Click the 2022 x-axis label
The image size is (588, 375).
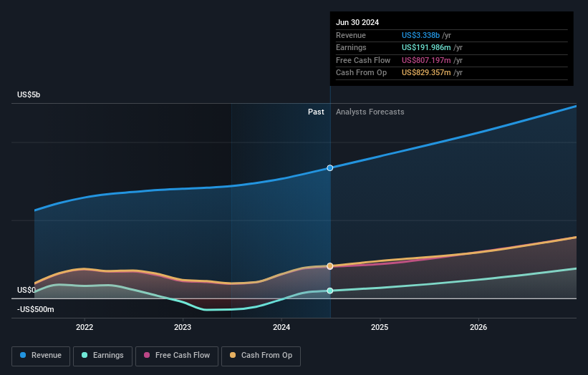tap(85, 327)
